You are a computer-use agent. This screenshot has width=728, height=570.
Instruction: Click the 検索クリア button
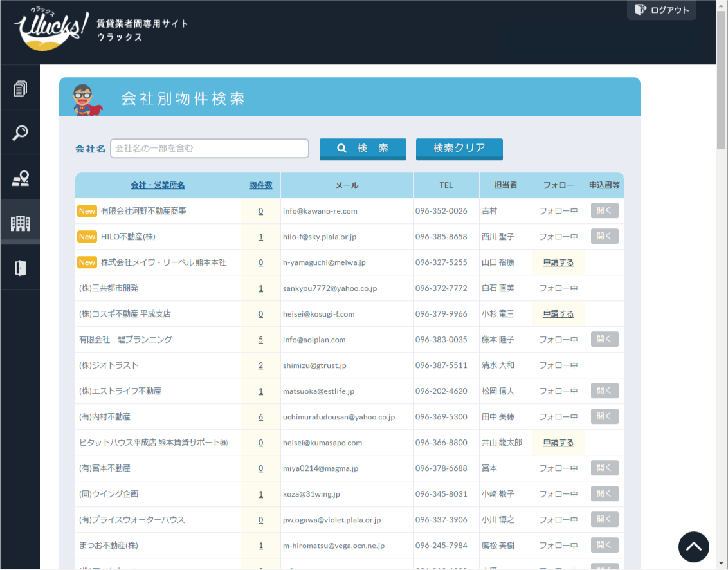click(x=459, y=149)
